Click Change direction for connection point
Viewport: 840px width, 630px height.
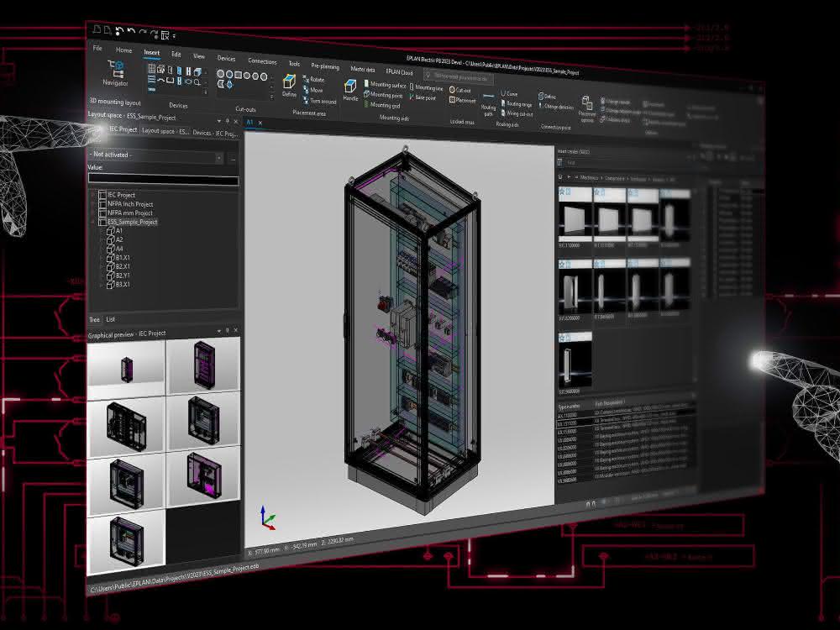(x=556, y=107)
